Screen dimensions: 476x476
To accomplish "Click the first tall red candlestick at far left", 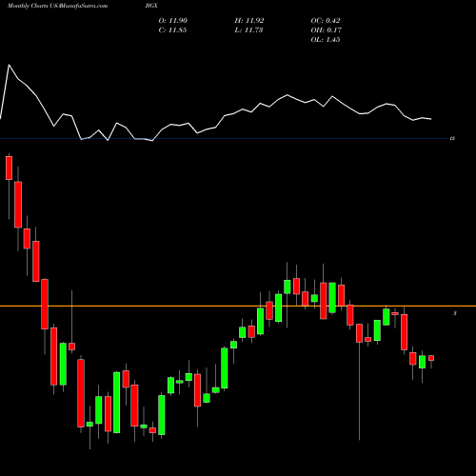I will click(x=9, y=168).
